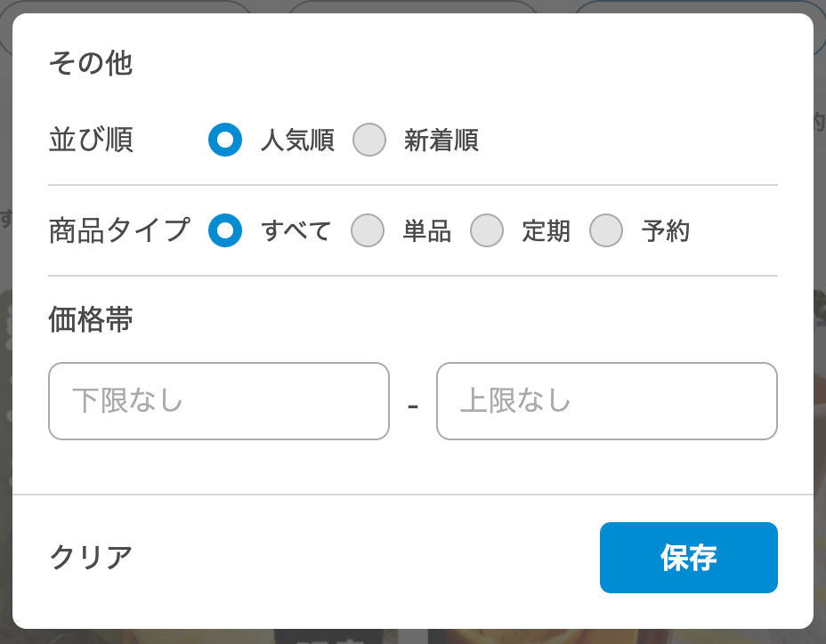Choose the 新着順 sort radio button
The image size is (826, 644).
(369, 140)
